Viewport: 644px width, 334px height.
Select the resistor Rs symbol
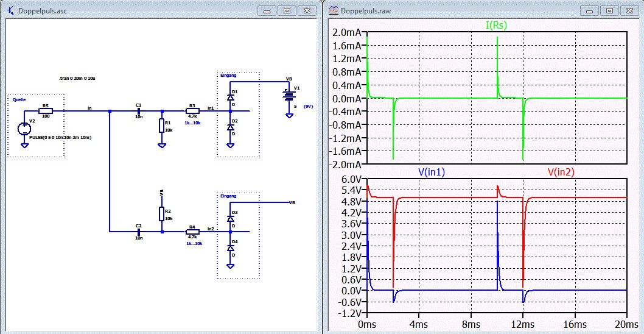point(46,111)
